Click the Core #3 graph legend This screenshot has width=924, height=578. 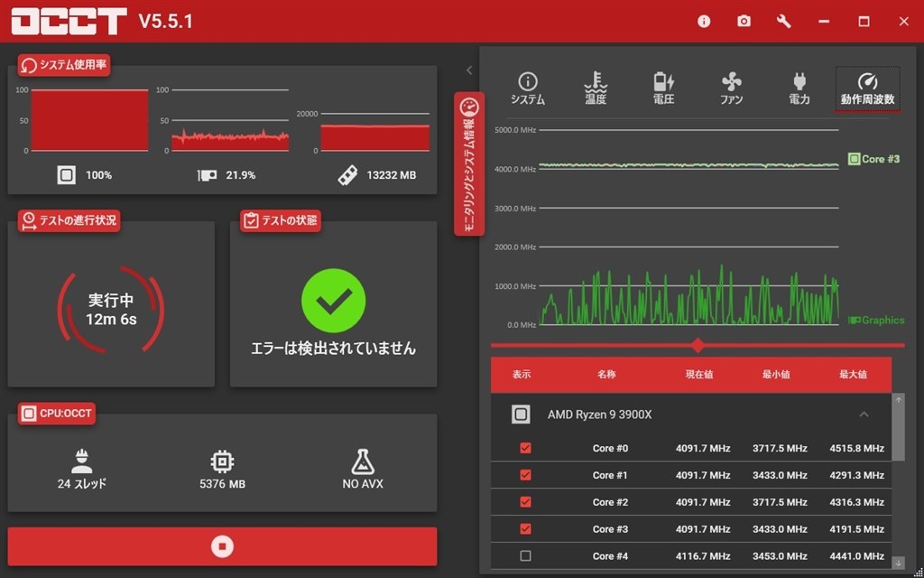point(873,159)
